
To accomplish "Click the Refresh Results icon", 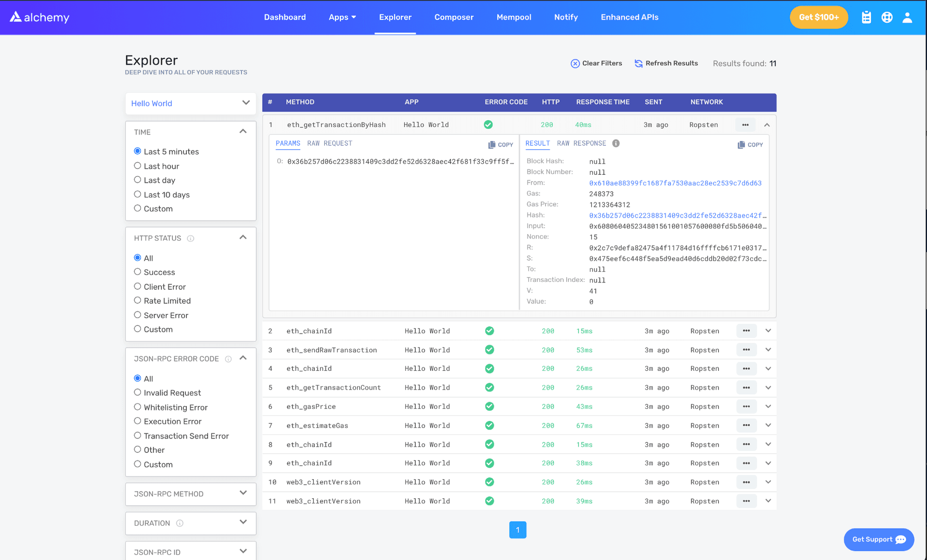I will click(637, 64).
